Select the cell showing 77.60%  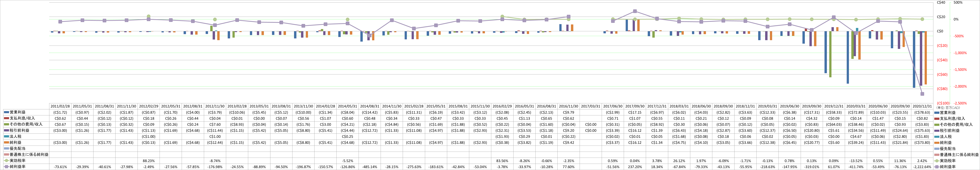[x=569, y=167]
